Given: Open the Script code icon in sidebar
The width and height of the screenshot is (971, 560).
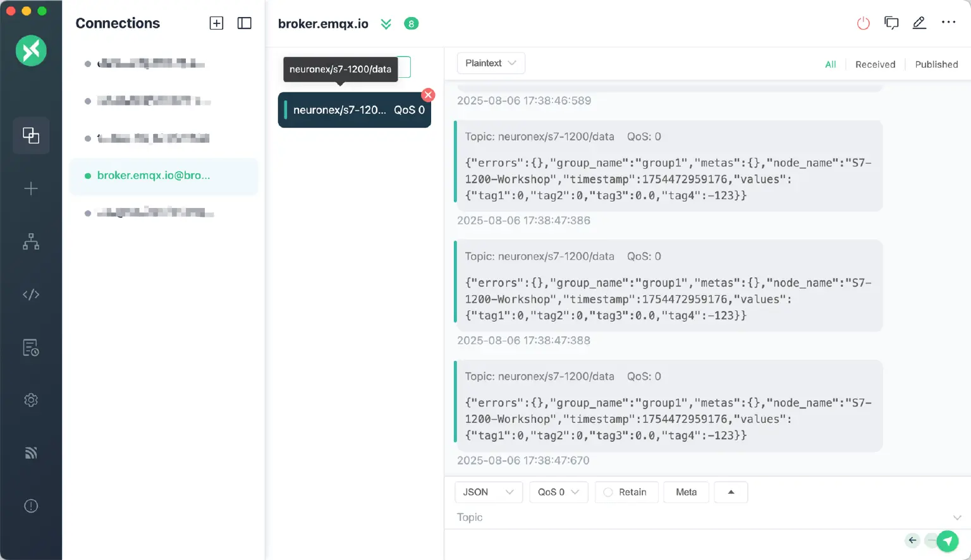Looking at the screenshot, I should tap(31, 295).
